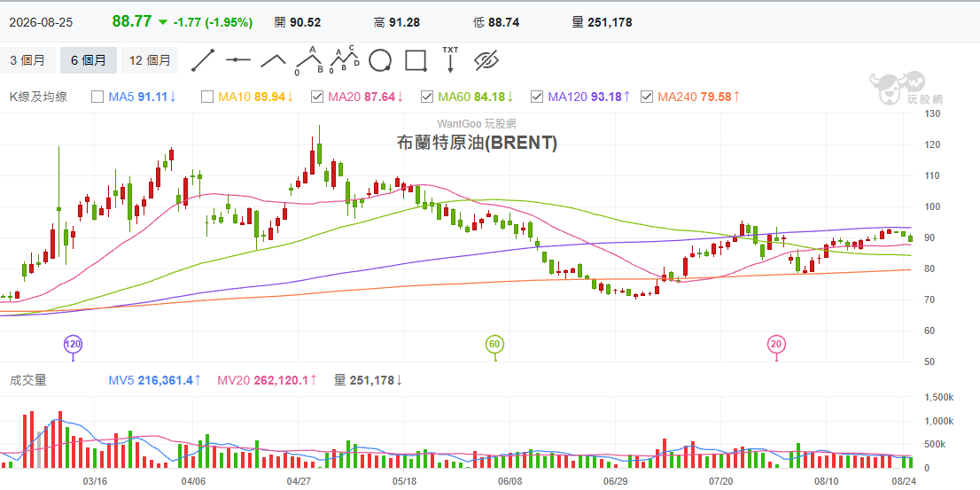Click the 1,500k volume axis label
This screenshot has height=490, width=980.
[x=938, y=397]
